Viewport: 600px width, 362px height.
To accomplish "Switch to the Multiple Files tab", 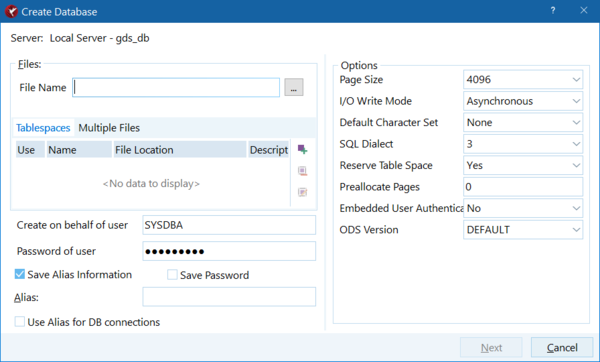I will [x=109, y=128].
